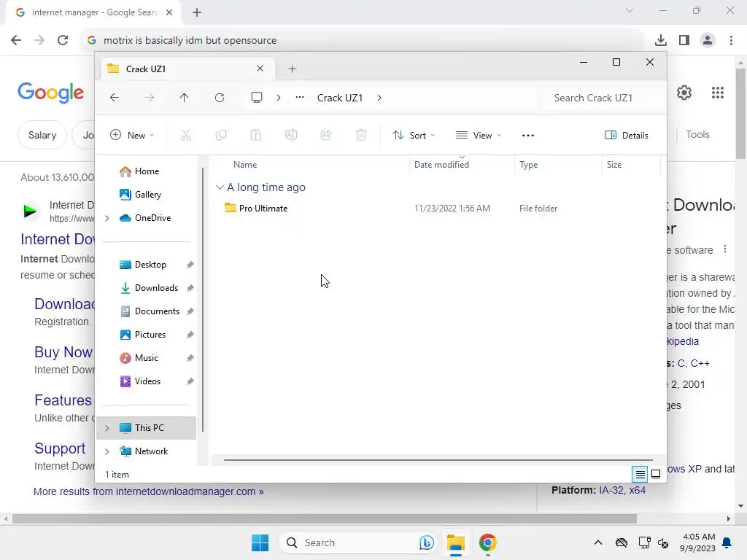The height and width of the screenshot is (560, 747).
Task: Open a new Chrome tab
Action: pos(197,12)
